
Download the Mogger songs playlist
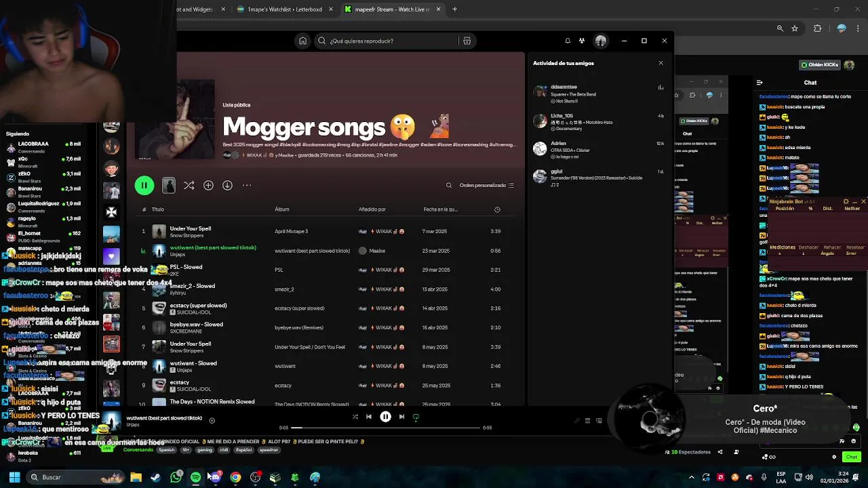click(x=227, y=185)
